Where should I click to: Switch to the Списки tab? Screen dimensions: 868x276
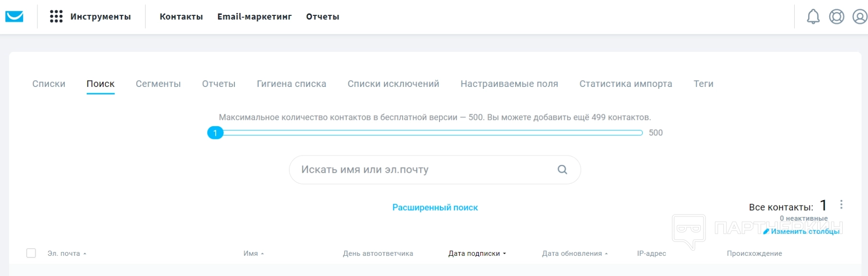point(49,84)
